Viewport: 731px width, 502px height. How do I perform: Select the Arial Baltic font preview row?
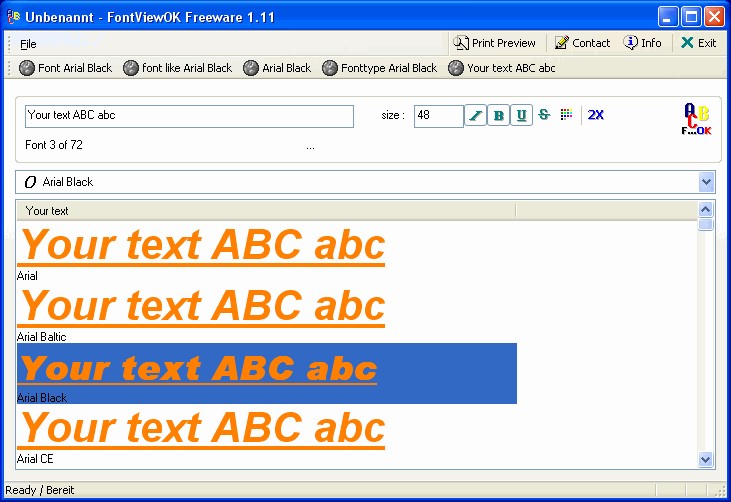(267, 313)
